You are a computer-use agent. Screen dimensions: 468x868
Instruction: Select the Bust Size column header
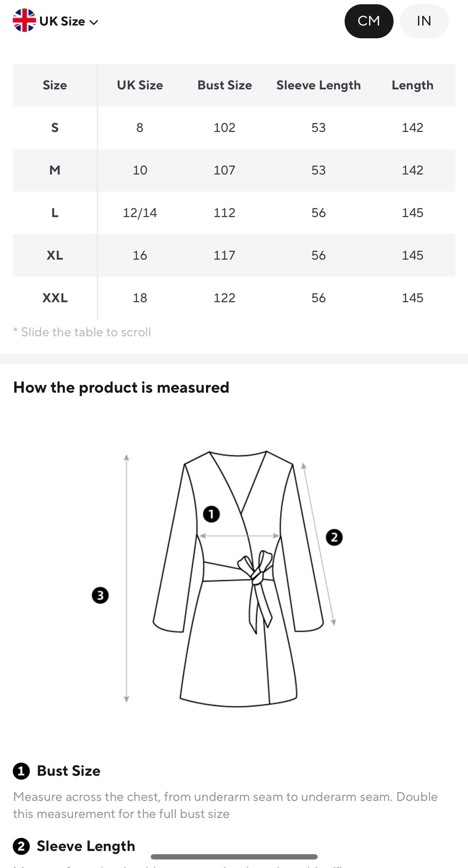click(224, 85)
